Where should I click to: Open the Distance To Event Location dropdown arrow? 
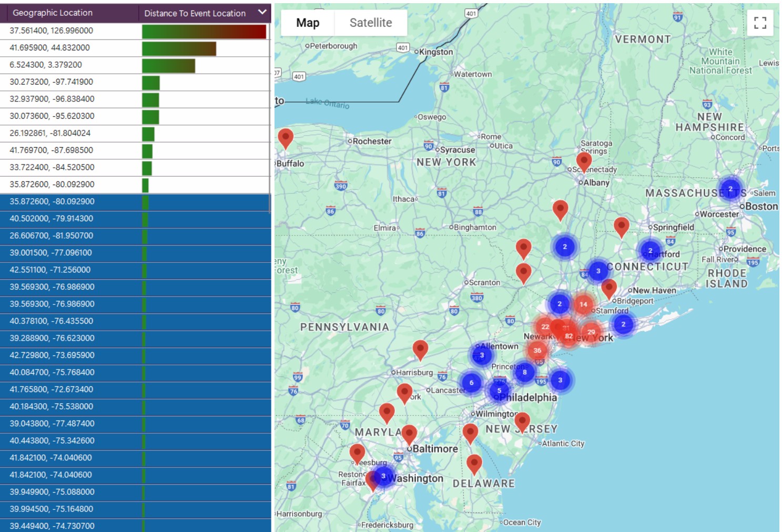click(262, 12)
